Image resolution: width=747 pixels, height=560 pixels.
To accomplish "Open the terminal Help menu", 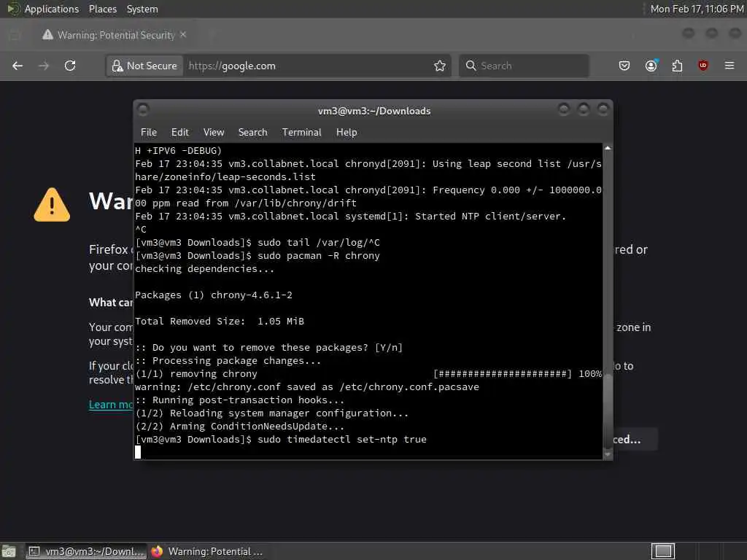I will [x=347, y=133].
